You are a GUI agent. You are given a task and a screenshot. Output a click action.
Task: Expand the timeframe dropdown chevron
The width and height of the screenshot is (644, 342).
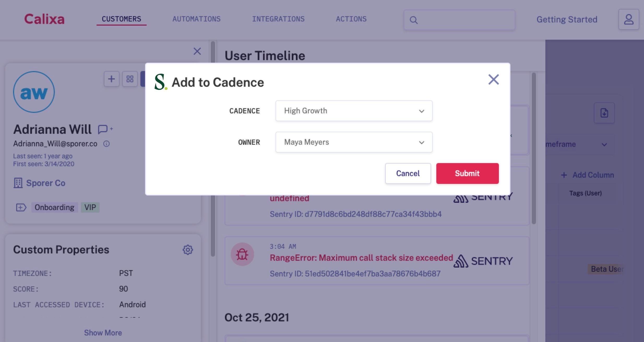[x=604, y=144]
